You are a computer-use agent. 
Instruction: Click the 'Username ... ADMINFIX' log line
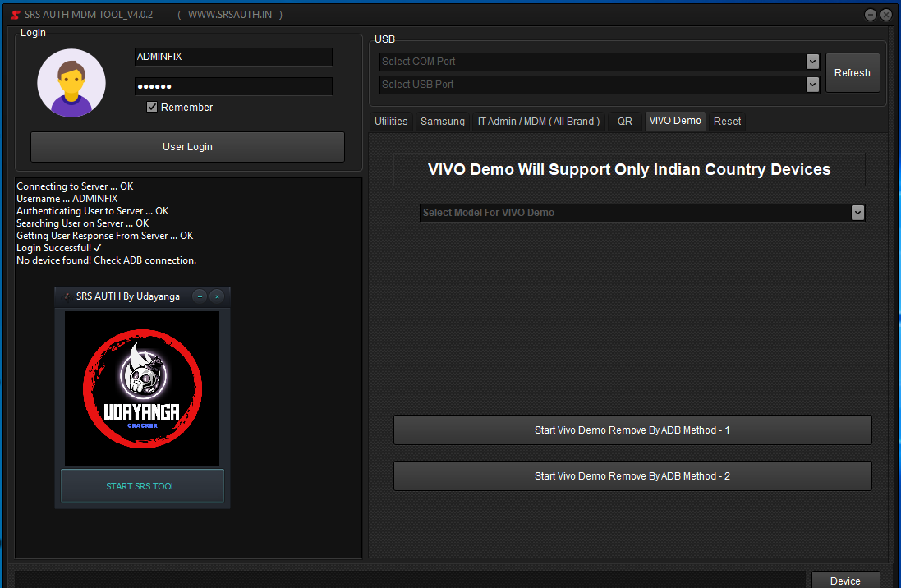[67, 198]
